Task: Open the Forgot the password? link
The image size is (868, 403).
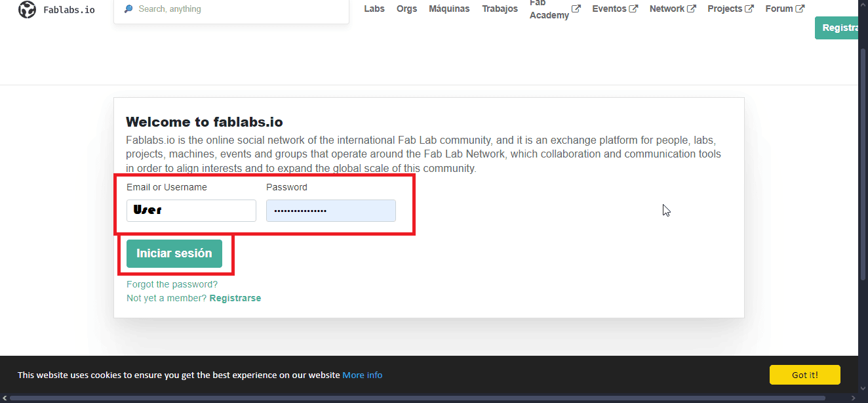Action: (172, 284)
